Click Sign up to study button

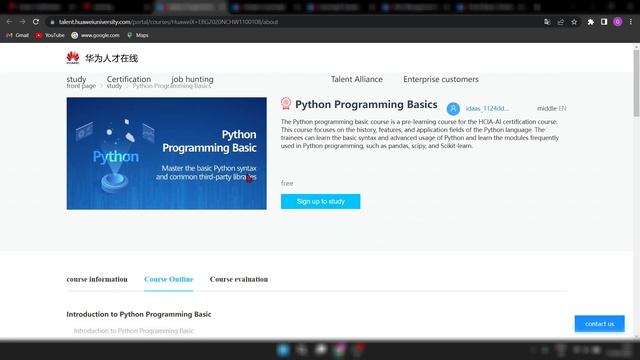click(320, 201)
